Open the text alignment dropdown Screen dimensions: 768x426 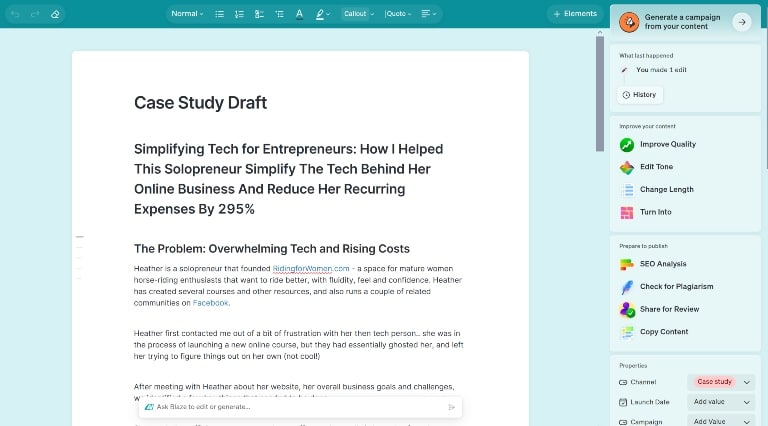click(x=429, y=14)
